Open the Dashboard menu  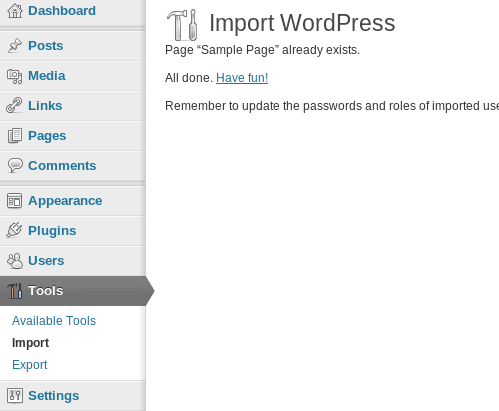(x=62, y=11)
